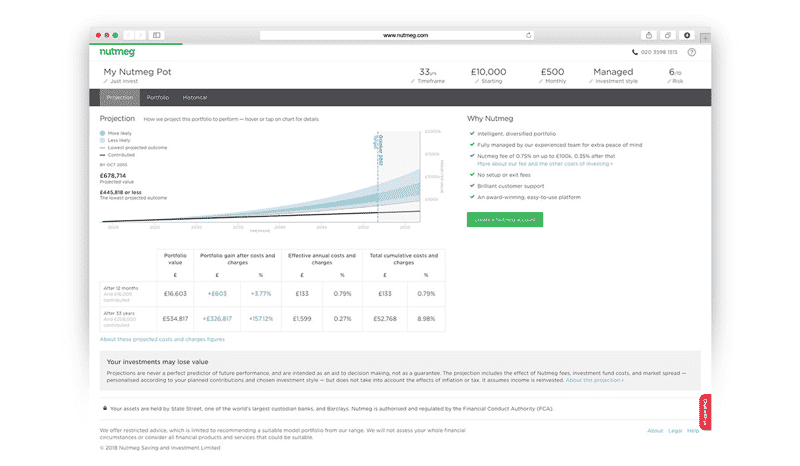Click the +157.12% gain cell
Screen dimensions: 800x466
click(x=261, y=319)
